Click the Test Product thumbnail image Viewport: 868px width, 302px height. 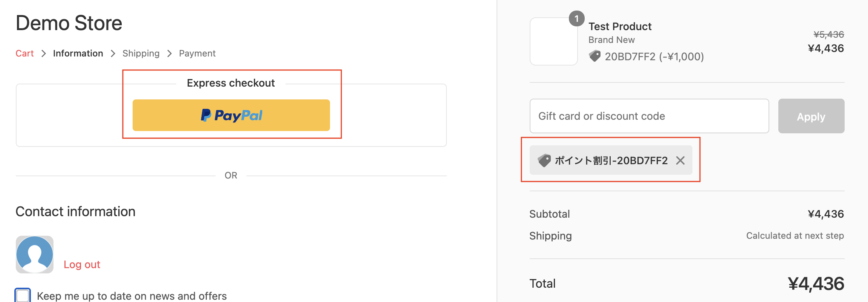553,41
